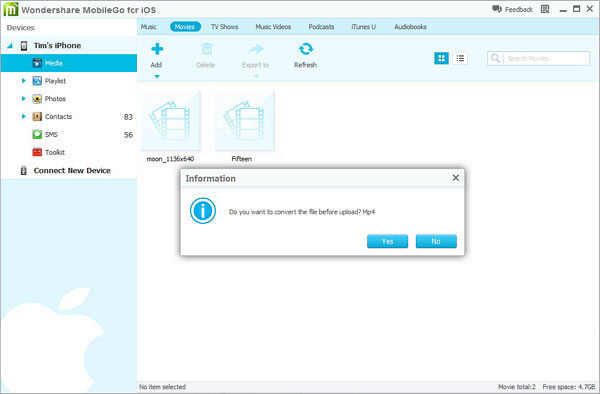600x394 pixels.
Task: Open Connect New Device
Action: pyautogui.click(x=72, y=171)
